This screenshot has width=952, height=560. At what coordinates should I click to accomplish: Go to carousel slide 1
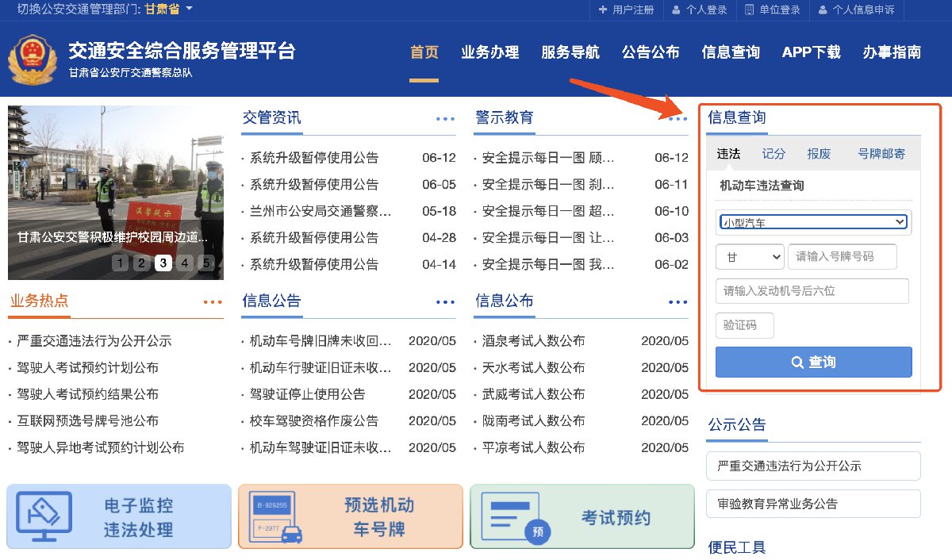point(120,263)
